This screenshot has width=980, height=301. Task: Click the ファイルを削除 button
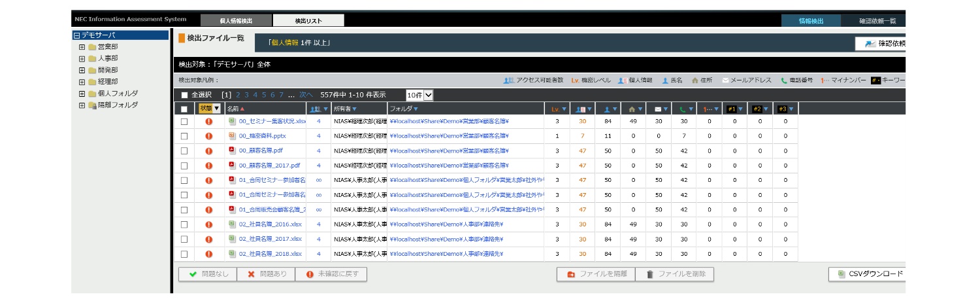click(x=676, y=274)
